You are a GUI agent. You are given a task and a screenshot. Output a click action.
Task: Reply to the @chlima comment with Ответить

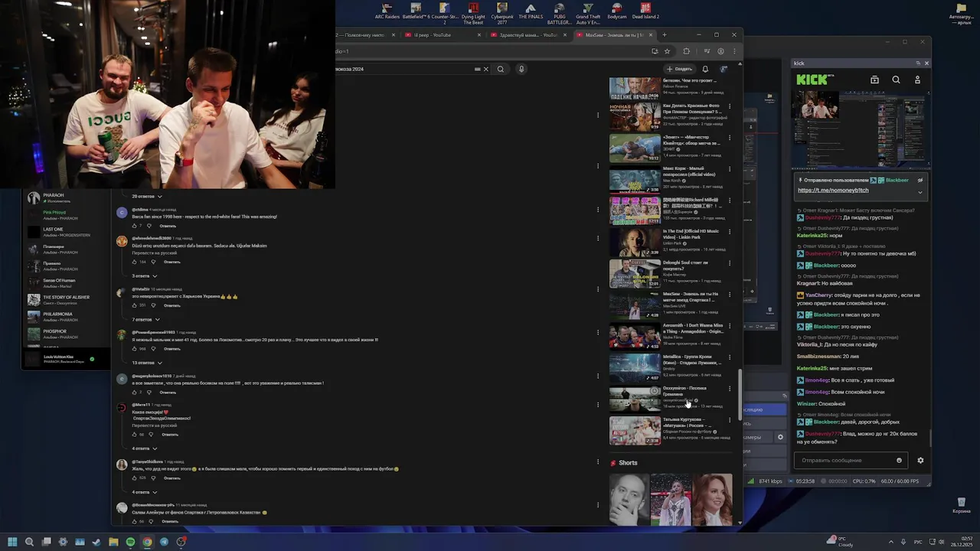point(168,226)
